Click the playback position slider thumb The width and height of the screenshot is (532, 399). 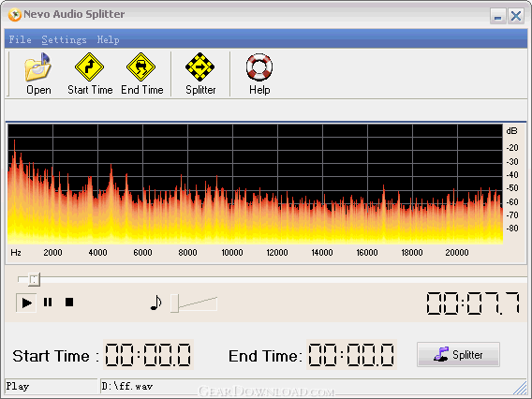[34, 279]
